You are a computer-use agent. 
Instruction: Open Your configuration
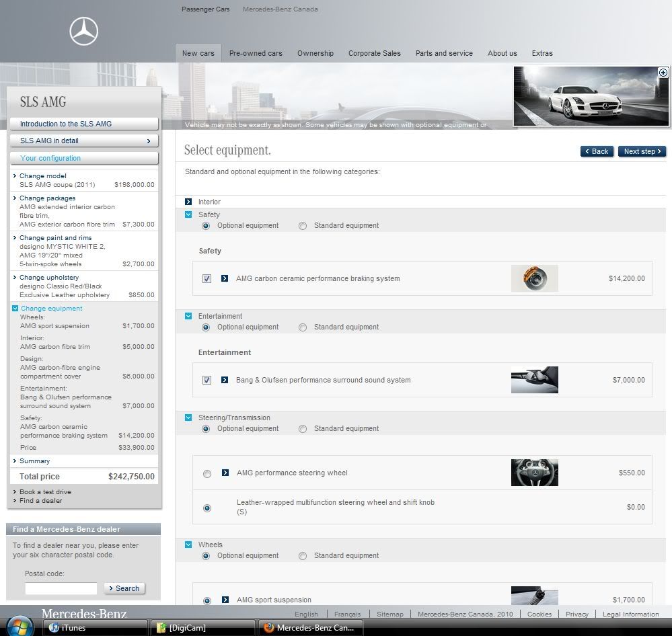[x=84, y=158]
